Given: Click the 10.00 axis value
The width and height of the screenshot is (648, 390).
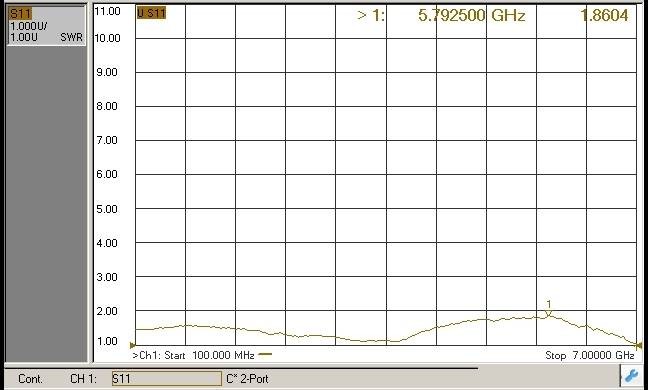Looking at the screenshot, I should coord(107,38).
